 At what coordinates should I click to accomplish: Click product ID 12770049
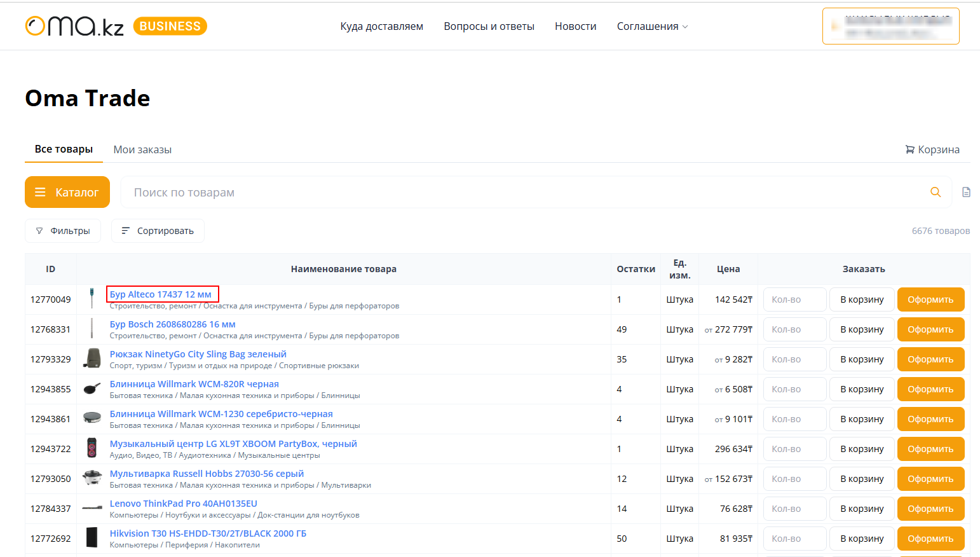tap(51, 299)
